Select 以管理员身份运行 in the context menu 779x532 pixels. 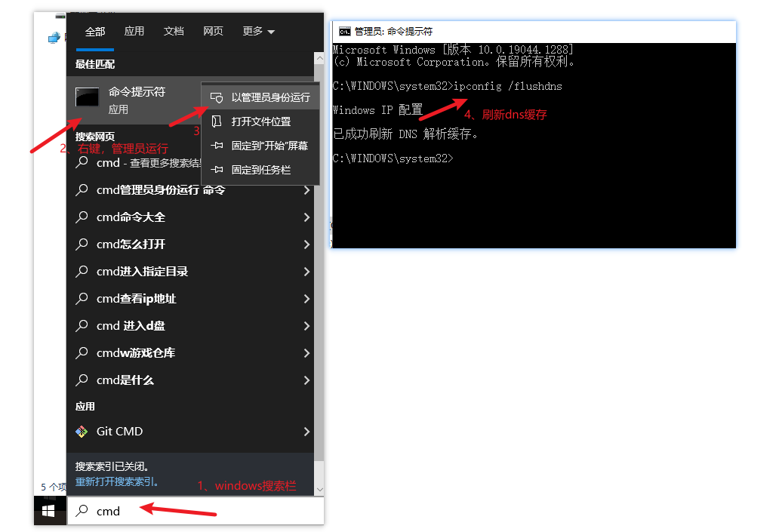(260, 97)
